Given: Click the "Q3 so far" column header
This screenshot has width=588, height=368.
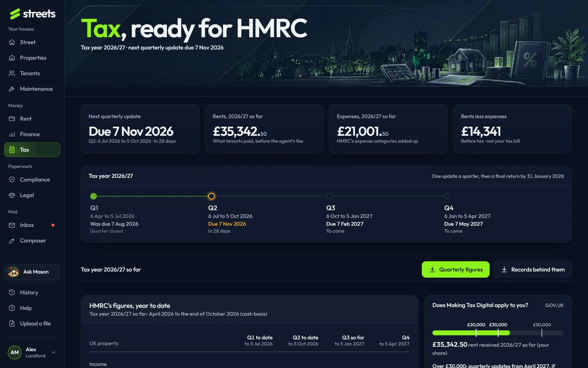Looking at the screenshot, I should (x=353, y=337).
